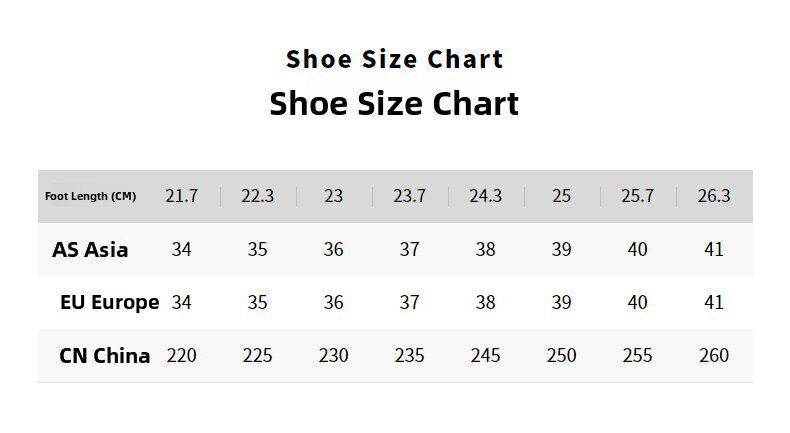This screenshot has height=433, width=790.
Task: Click size 41 in the AS Asia row
Action: pyautogui.click(x=713, y=250)
